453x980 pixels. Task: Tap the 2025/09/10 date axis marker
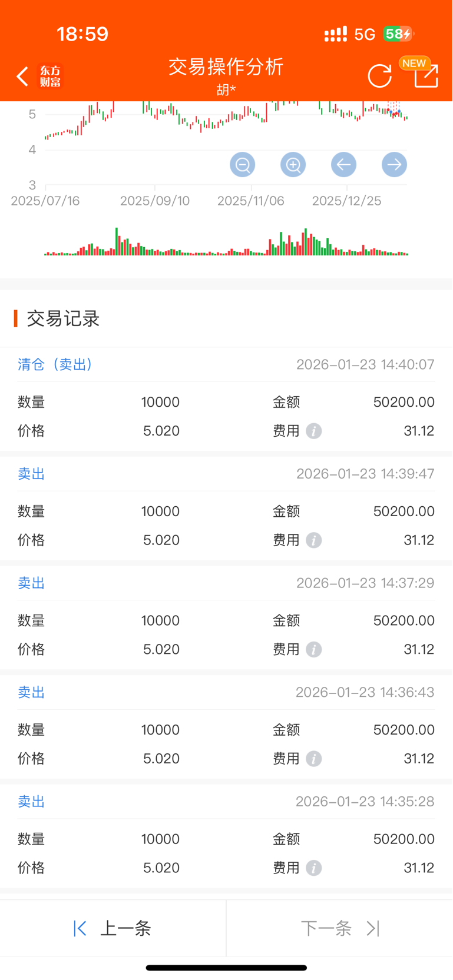pyautogui.click(x=155, y=201)
